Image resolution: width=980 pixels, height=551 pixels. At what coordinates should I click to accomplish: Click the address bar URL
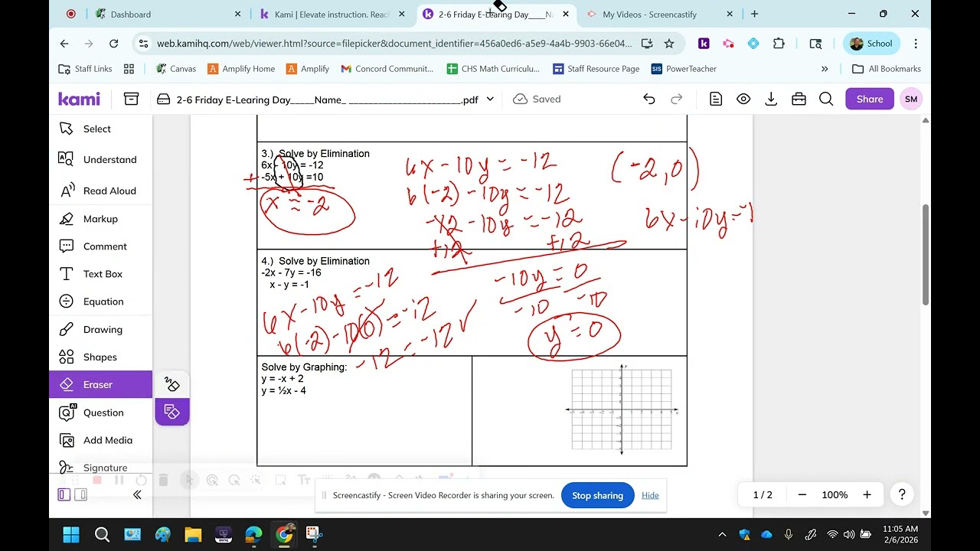[x=394, y=44]
